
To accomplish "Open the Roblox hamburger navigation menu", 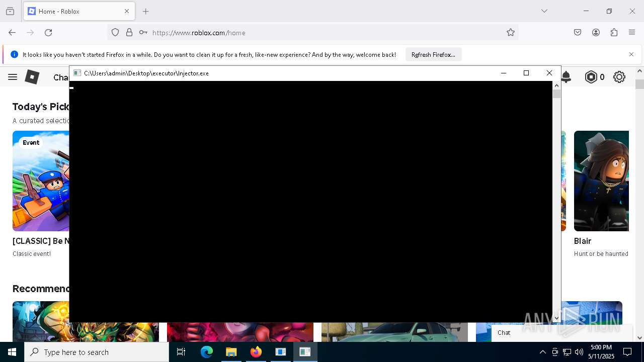I will point(13,77).
